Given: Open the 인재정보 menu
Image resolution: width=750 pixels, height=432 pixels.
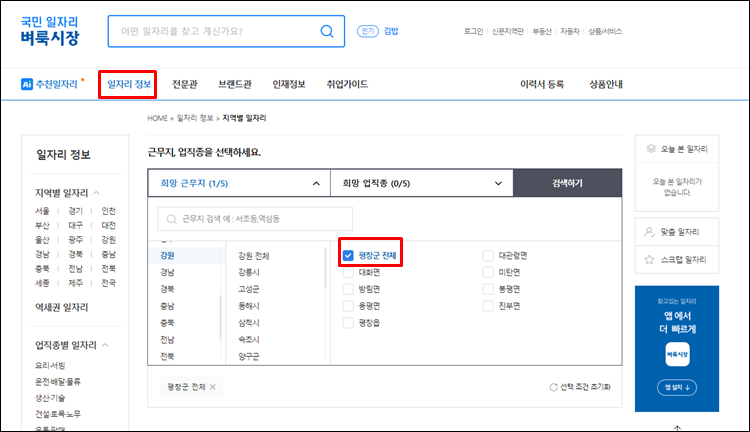Looking at the screenshot, I should (x=289, y=84).
